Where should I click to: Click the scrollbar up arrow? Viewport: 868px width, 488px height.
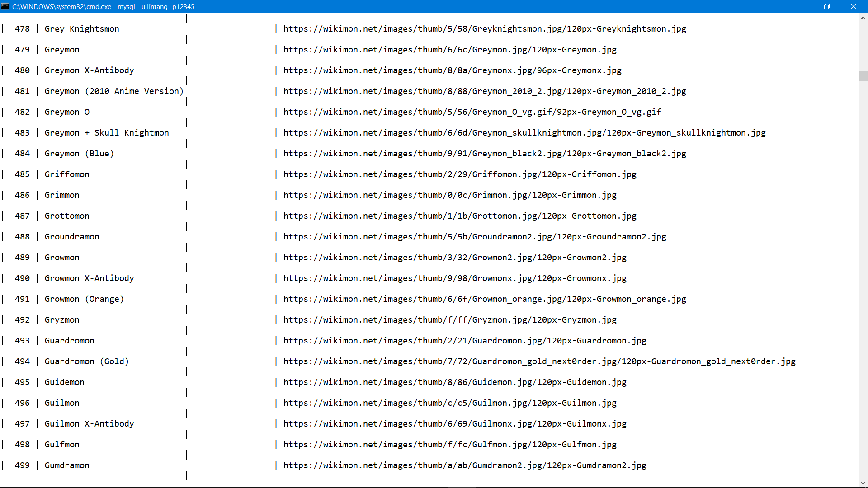[863, 18]
